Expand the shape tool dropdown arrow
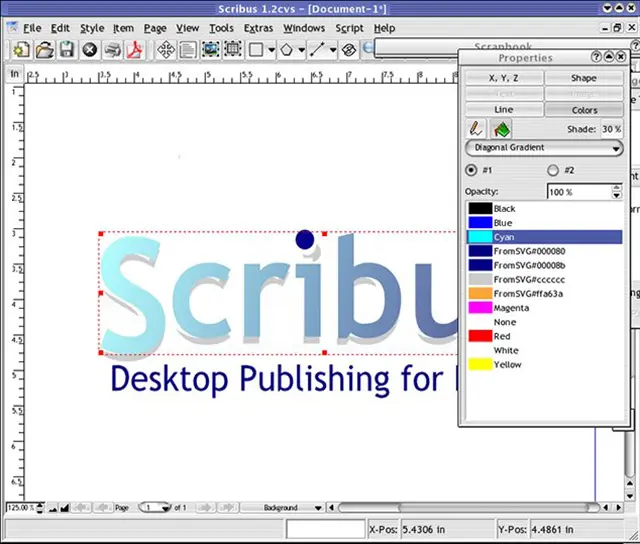Screen dimensions: 640x544 click(x=271, y=49)
